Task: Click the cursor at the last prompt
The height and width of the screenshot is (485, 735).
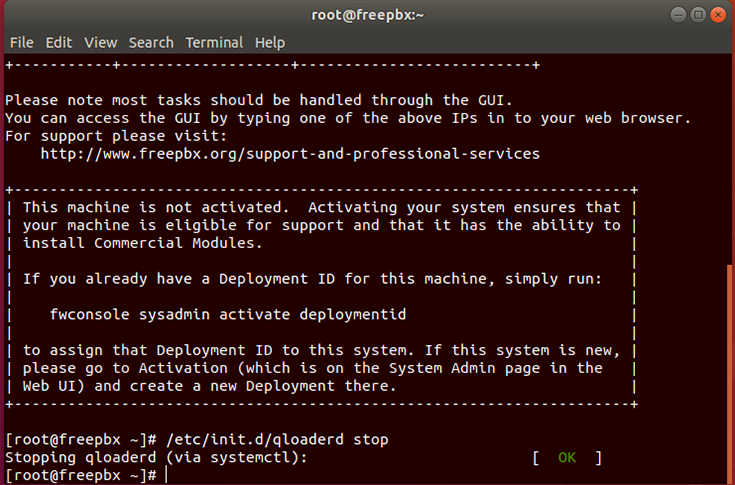Action: 165,475
